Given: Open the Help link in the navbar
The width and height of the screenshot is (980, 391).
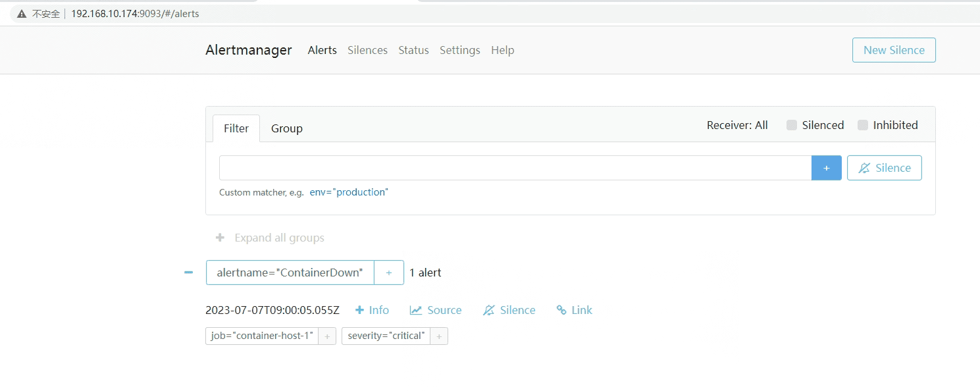Looking at the screenshot, I should [x=503, y=50].
